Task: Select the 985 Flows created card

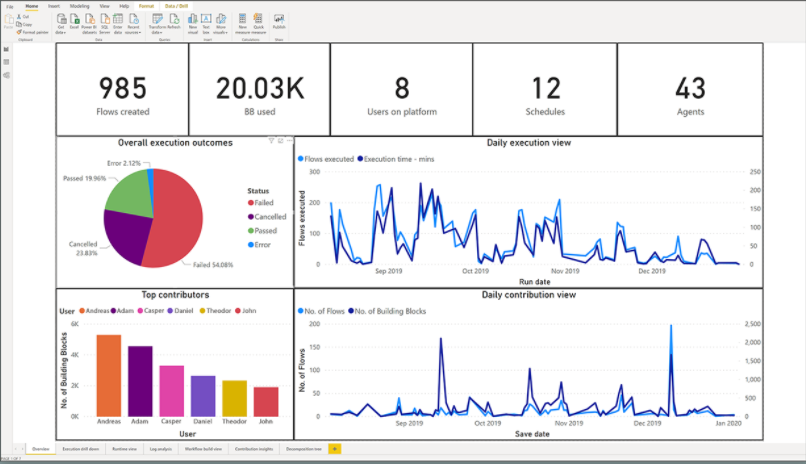Action: pyautogui.click(x=122, y=89)
